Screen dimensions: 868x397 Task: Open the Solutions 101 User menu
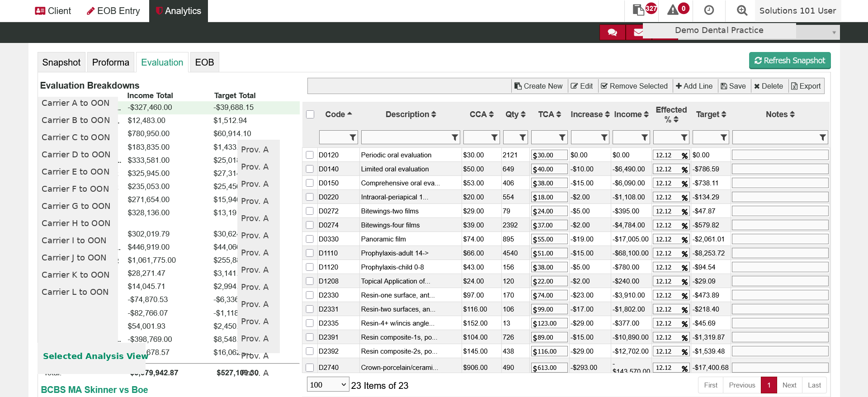pyautogui.click(x=797, y=10)
